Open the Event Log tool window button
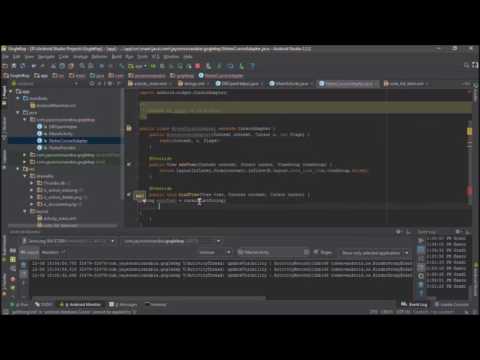Image resolution: width=480 pixels, height=360 pixels. click(414, 304)
